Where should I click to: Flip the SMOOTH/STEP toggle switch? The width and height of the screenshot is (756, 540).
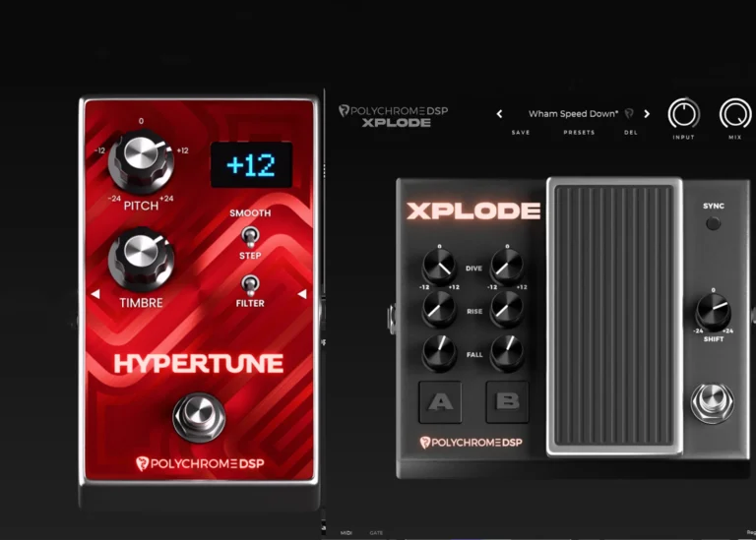coord(250,235)
